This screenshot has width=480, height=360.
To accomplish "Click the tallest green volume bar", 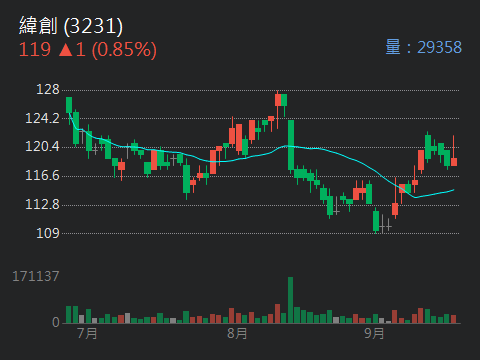I will click(x=290, y=300).
